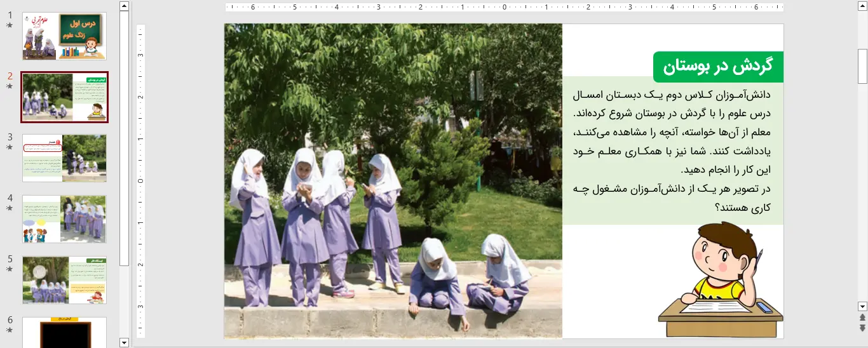Go to previous slide using double-up arrow

tap(862, 317)
